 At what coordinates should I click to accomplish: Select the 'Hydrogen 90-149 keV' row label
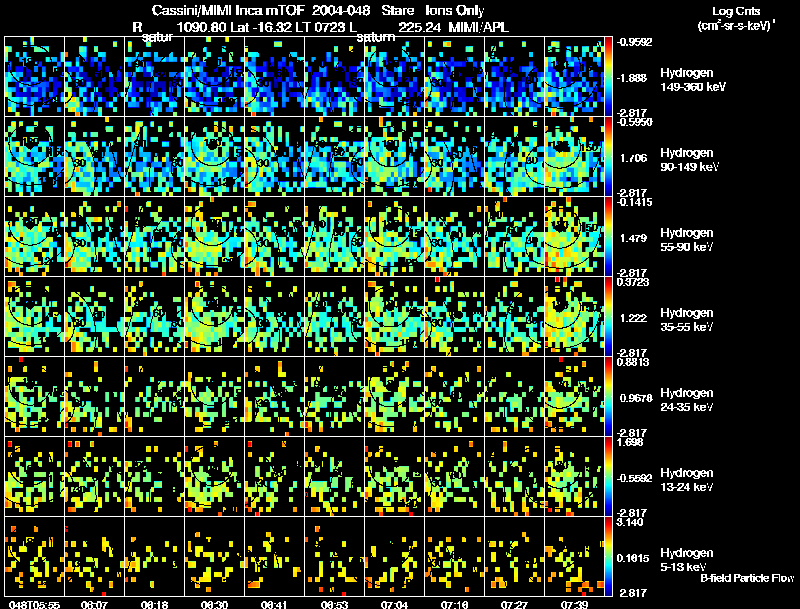(x=689, y=160)
